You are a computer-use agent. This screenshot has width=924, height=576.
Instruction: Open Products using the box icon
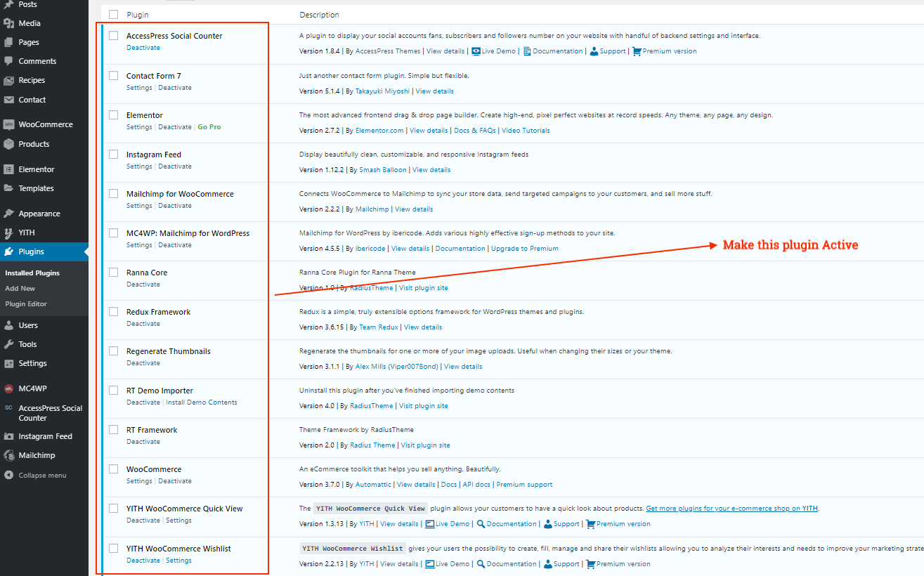click(8, 144)
